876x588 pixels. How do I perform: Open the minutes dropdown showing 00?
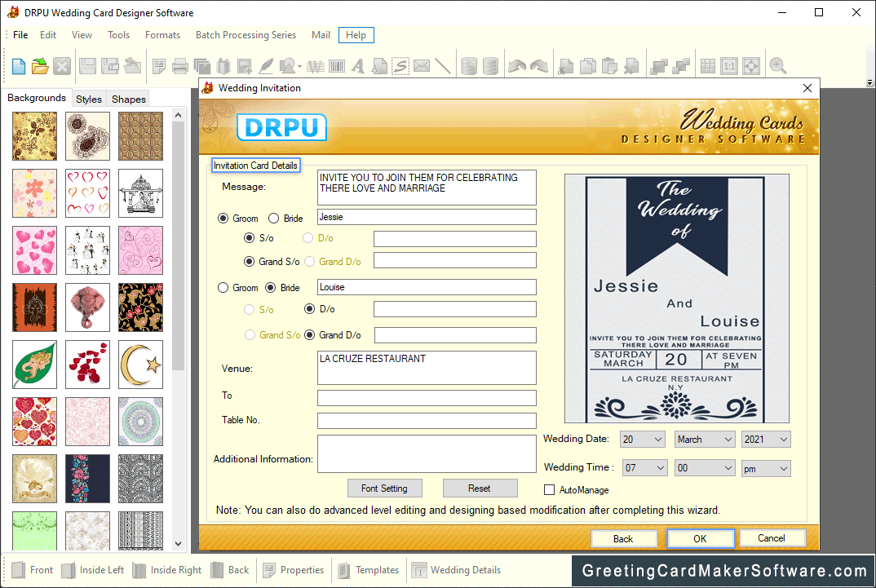coord(705,468)
